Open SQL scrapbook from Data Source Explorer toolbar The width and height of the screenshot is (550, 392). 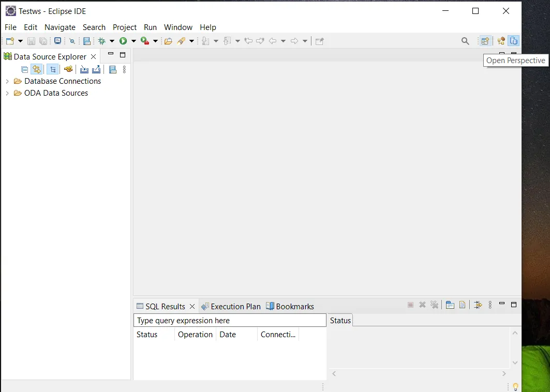pyautogui.click(x=113, y=69)
